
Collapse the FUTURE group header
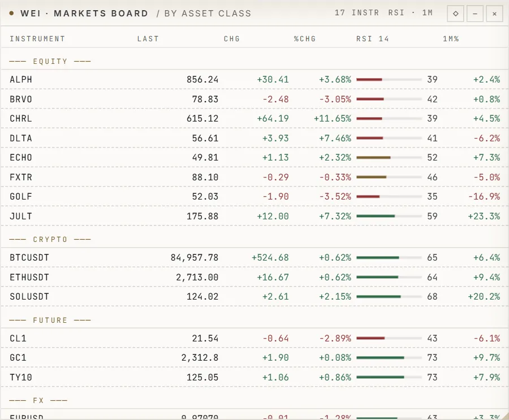pos(50,320)
